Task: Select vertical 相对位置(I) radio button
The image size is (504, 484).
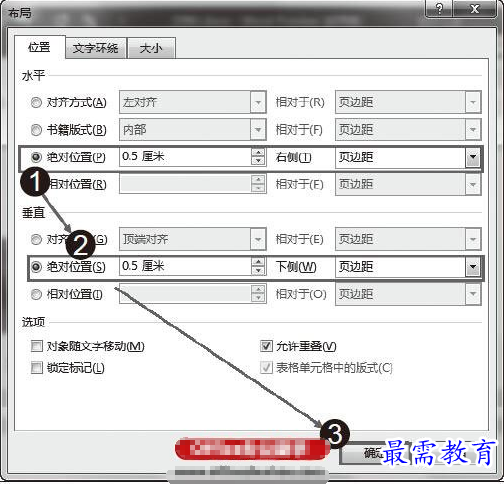Action: 36,294
